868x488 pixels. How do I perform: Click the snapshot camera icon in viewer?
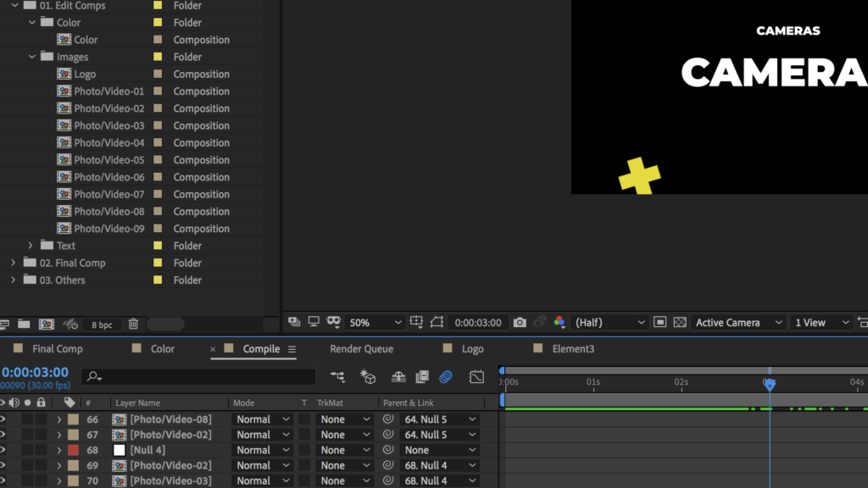[520, 323]
